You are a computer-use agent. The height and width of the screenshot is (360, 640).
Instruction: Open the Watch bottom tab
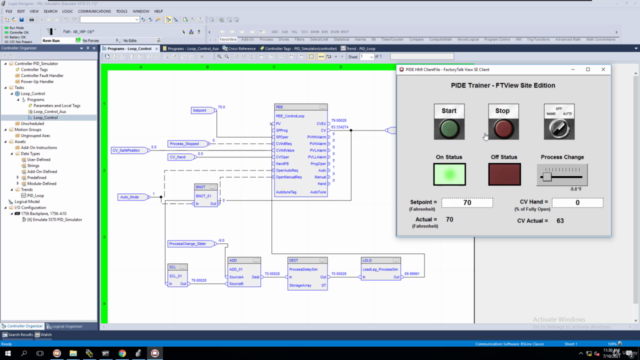click(x=43, y=335)
